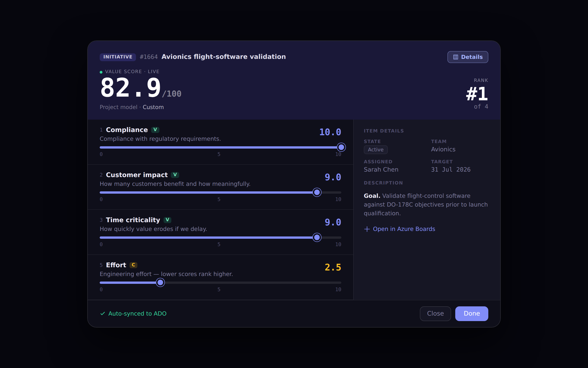Click the 82.9 value score

click(130, 88)
